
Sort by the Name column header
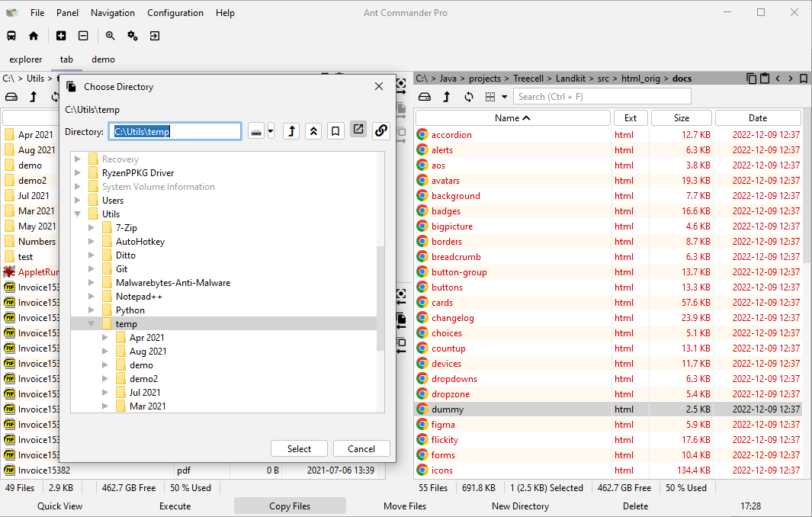(512, 118)
